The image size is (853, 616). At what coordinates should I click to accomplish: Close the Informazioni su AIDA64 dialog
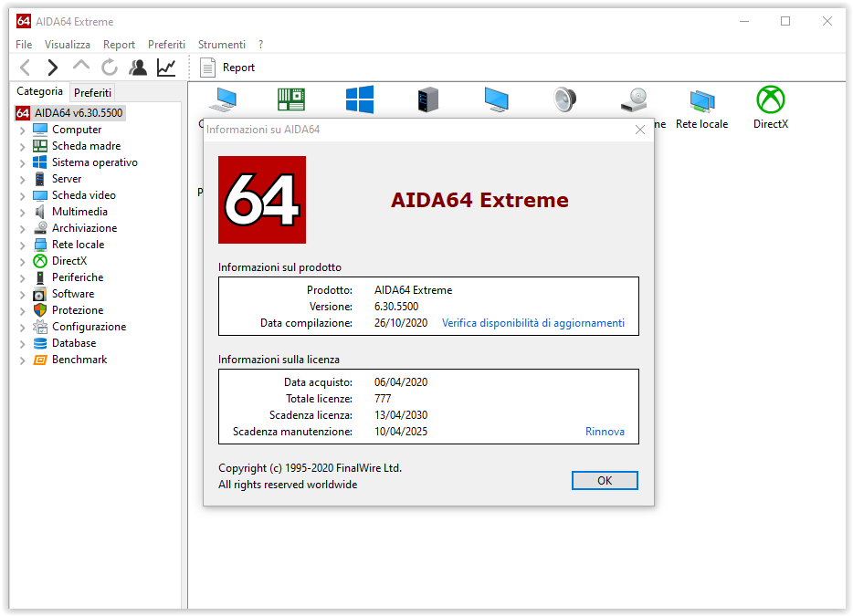tap(640, 130)
